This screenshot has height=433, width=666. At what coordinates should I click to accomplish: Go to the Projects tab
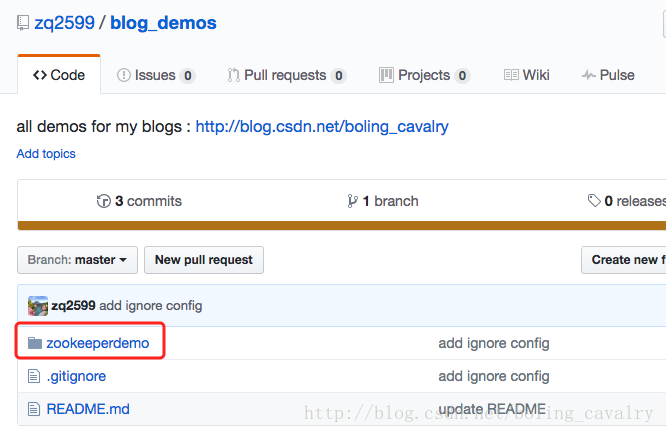coord(424,75)
